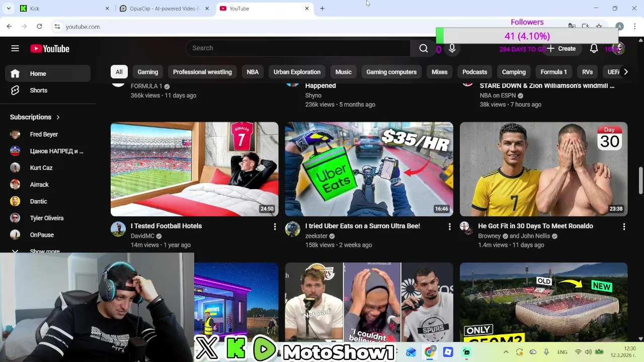Select the All filter chip
The height and width of the screenshot is (362, 644).
119,72
